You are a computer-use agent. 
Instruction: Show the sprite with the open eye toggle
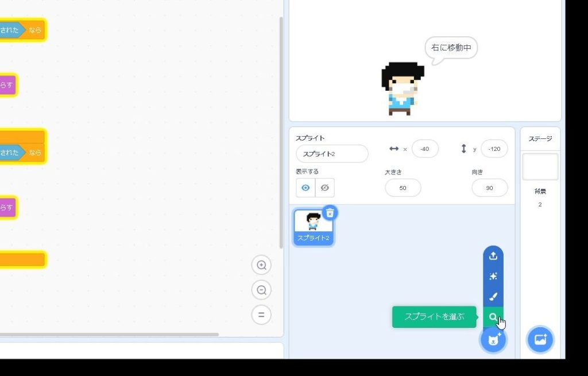tap(305, 188)
